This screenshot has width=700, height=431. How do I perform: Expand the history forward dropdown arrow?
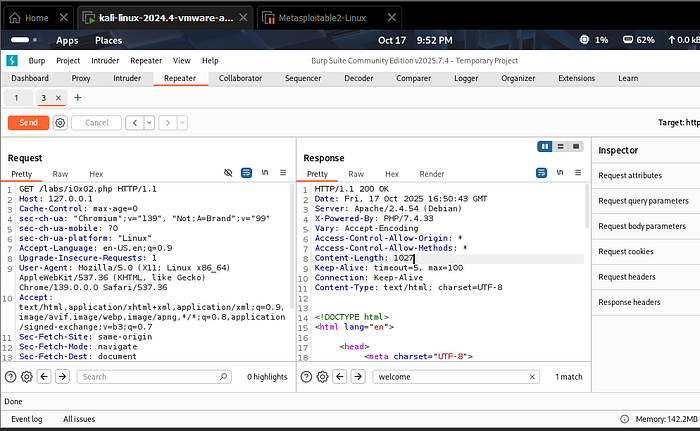pyautogui.click(x=182, y=123)
